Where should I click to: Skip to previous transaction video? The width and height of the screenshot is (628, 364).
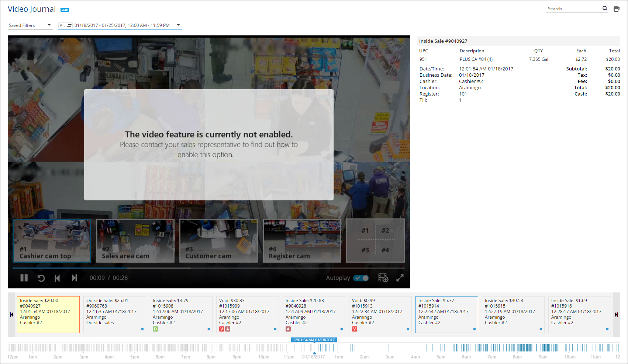(x=57, y=278)
